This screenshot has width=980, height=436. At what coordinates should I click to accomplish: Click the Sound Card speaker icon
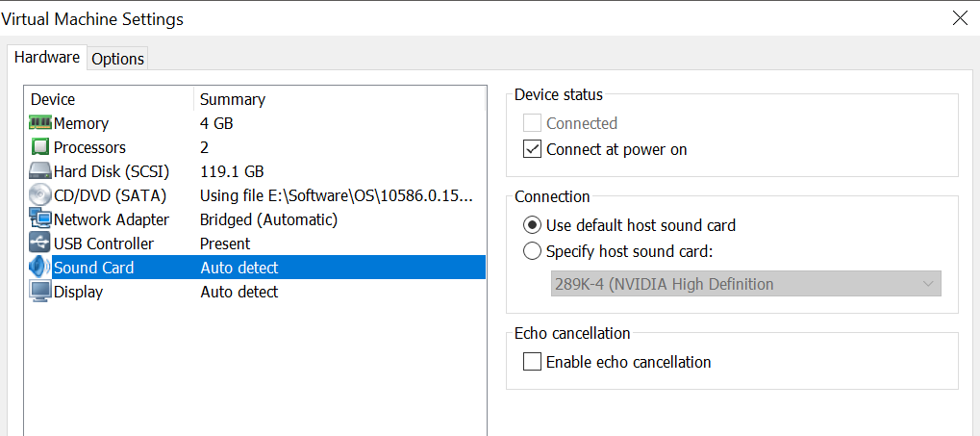[x=39, y=268]
